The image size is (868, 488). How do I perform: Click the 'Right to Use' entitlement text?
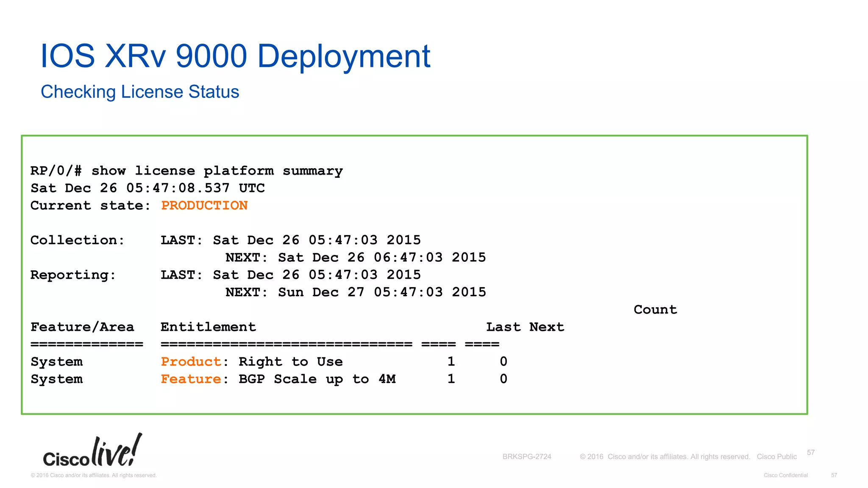coord(291,362)
